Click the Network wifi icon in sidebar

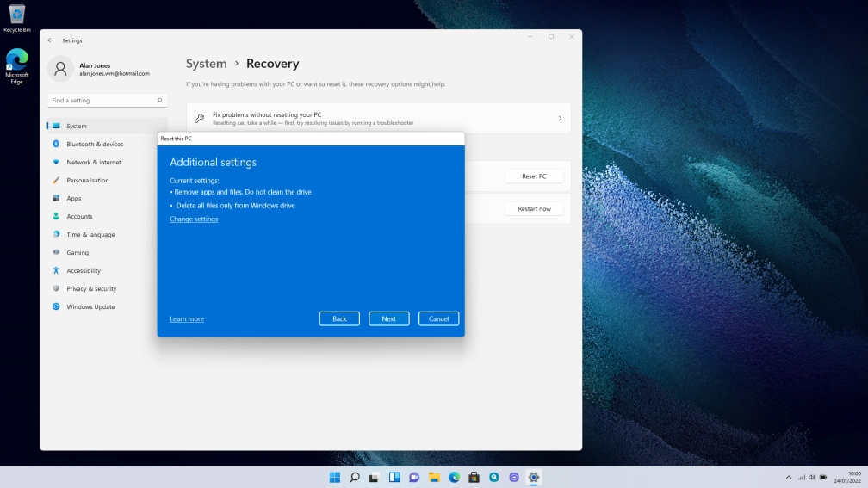pyautogui.click(x=56, y=162)
